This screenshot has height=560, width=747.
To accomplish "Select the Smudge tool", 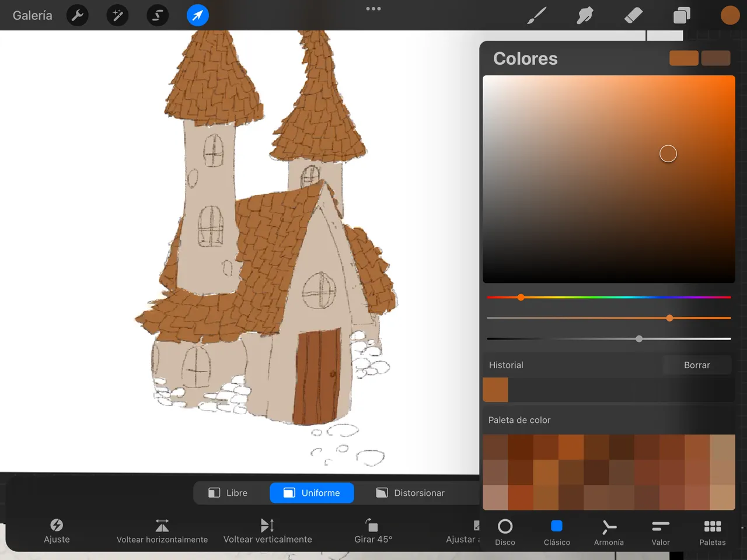I will 585,15.
